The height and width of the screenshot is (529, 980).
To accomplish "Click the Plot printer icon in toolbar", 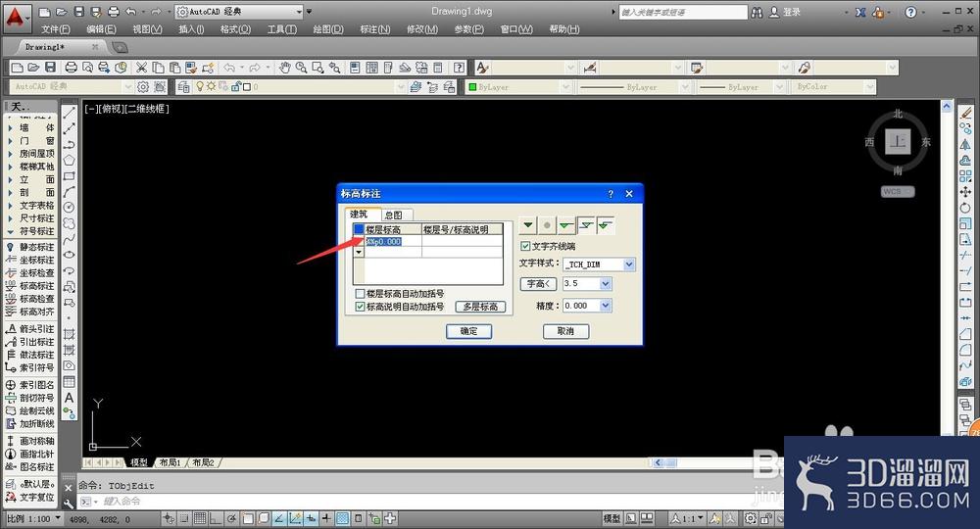I will click(x=72, y=68).
